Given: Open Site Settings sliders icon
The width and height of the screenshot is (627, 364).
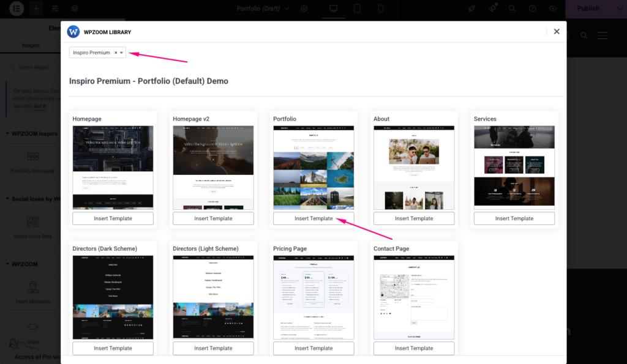Looking at the screenshot, I should tap(56, 9).
